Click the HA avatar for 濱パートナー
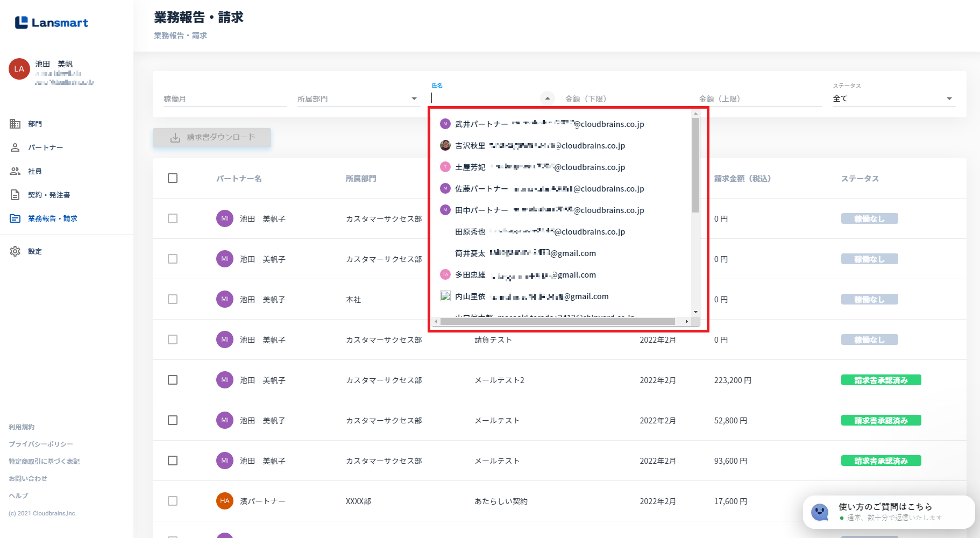Image resolution: width=980 pixels, height=538 pixels. (225, 501)
